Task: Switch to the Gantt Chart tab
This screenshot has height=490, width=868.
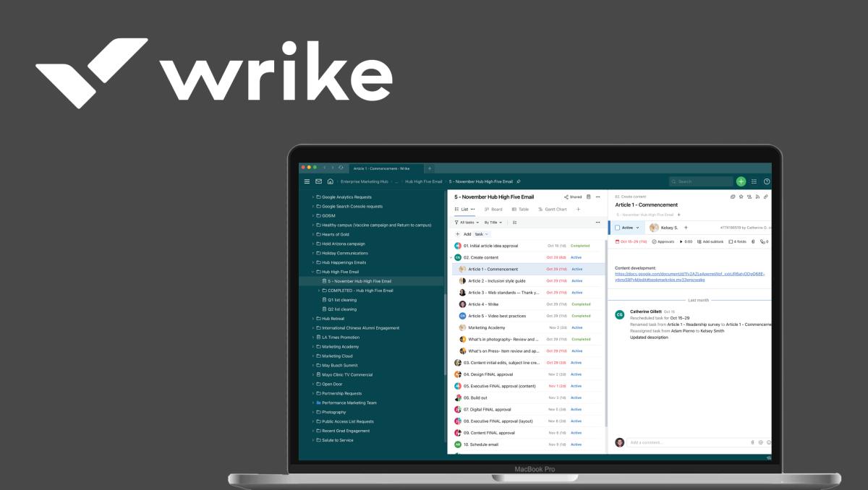Action: coord(553,210)
